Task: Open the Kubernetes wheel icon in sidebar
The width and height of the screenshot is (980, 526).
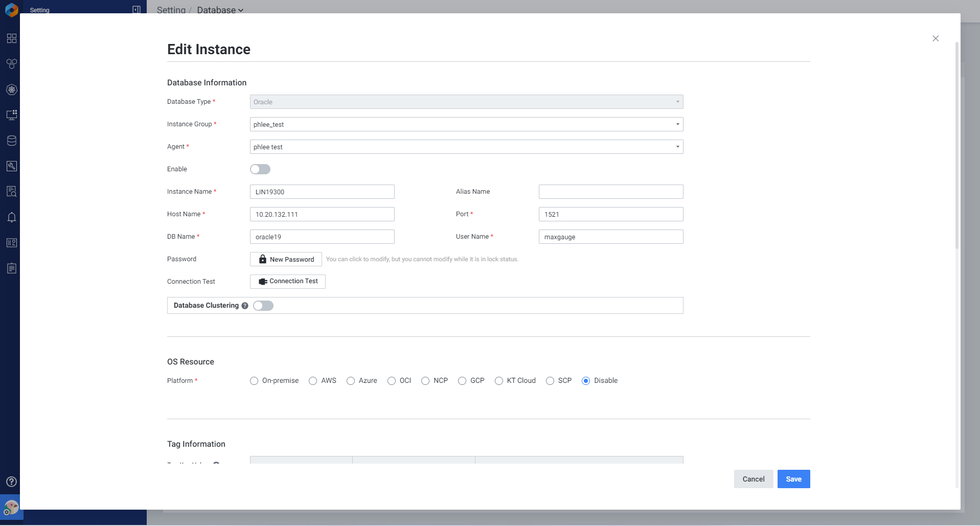Action: [11, 89]
